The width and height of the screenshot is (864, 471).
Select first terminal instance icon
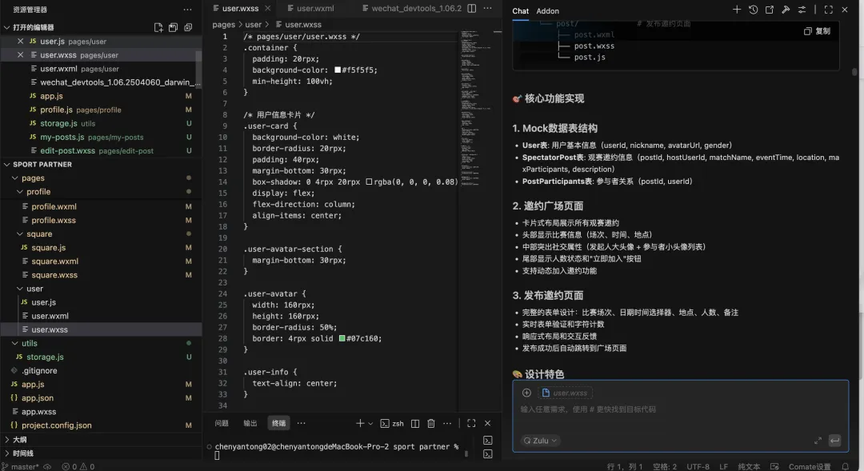click(x=488, y=440)
